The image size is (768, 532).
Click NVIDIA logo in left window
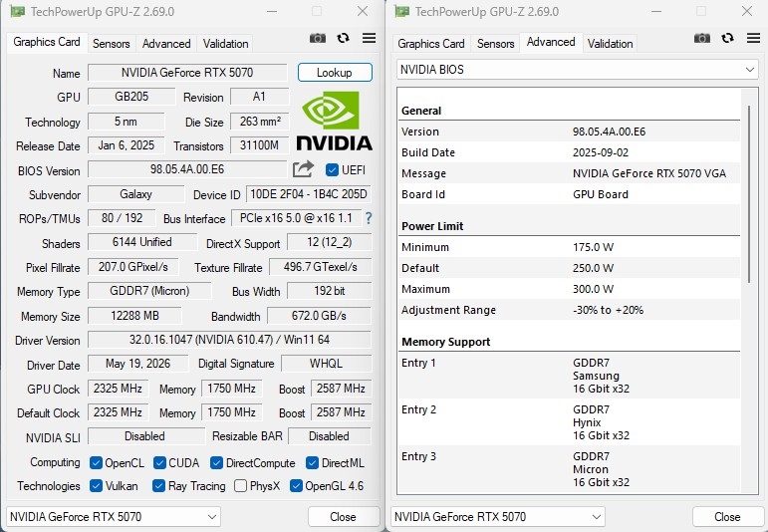click(x=334, y=121)
